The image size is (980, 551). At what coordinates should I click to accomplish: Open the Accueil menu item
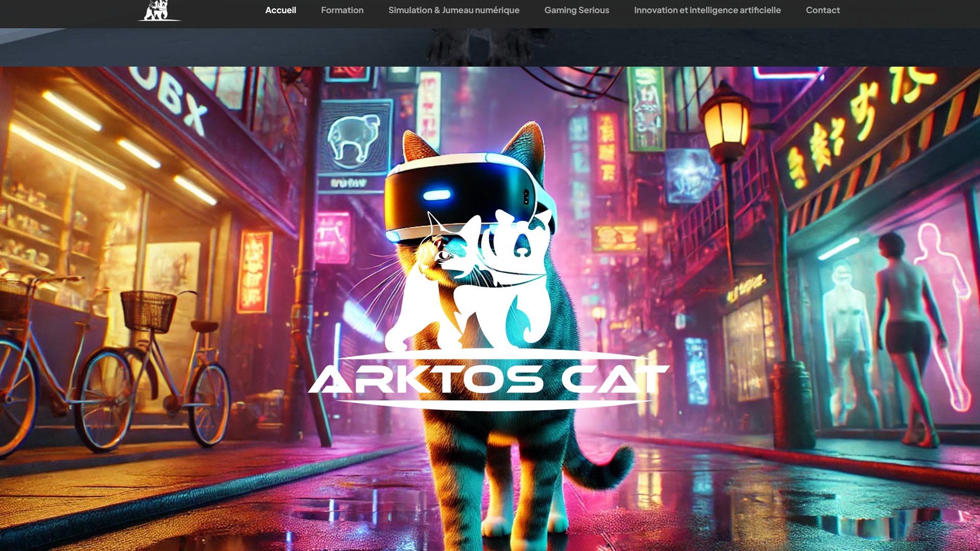280,10
